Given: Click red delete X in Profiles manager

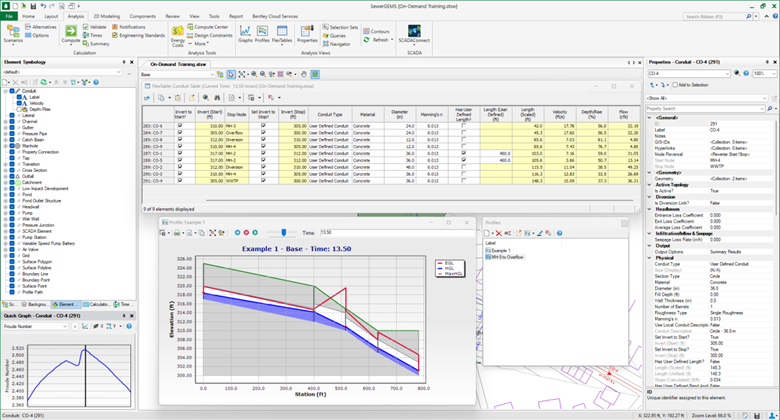Looking at the screenshot, I should click(498, 233).
